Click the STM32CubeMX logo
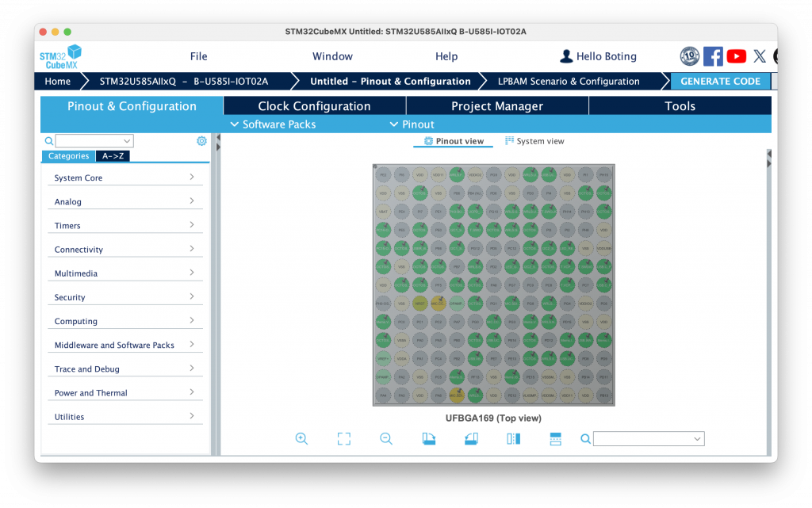 point(60,56)
